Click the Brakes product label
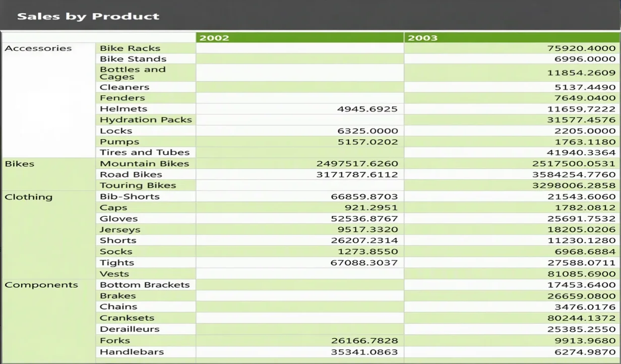Viewport: 621px width, 364px height. [118, 296]
